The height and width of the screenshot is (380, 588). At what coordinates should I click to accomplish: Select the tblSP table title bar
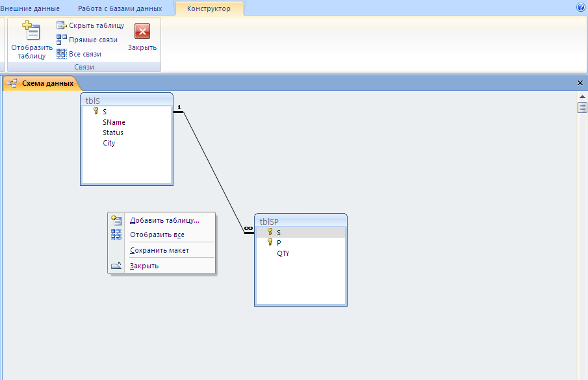(x=301, y=222)
